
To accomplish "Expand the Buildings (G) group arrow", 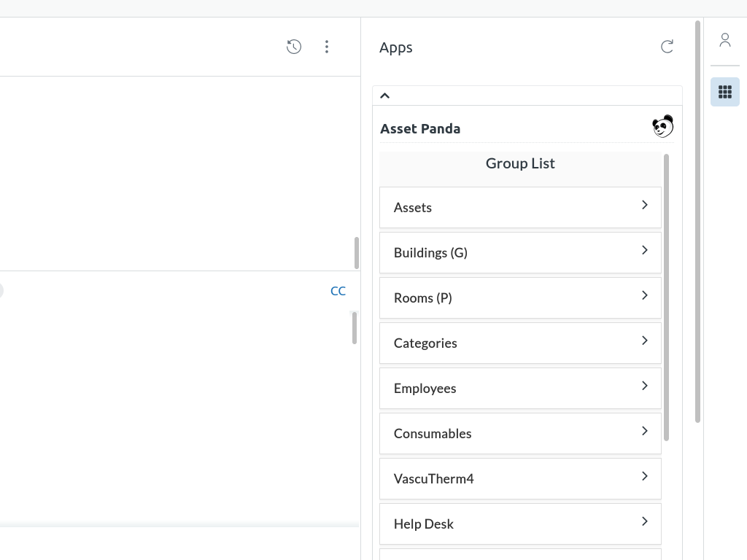I will [x=644, y=251].
